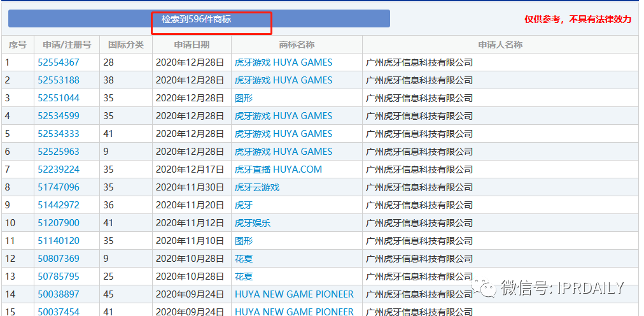Open 虎牙游戏 HUYA GAMES trademark in class 9

coord(283,152)
